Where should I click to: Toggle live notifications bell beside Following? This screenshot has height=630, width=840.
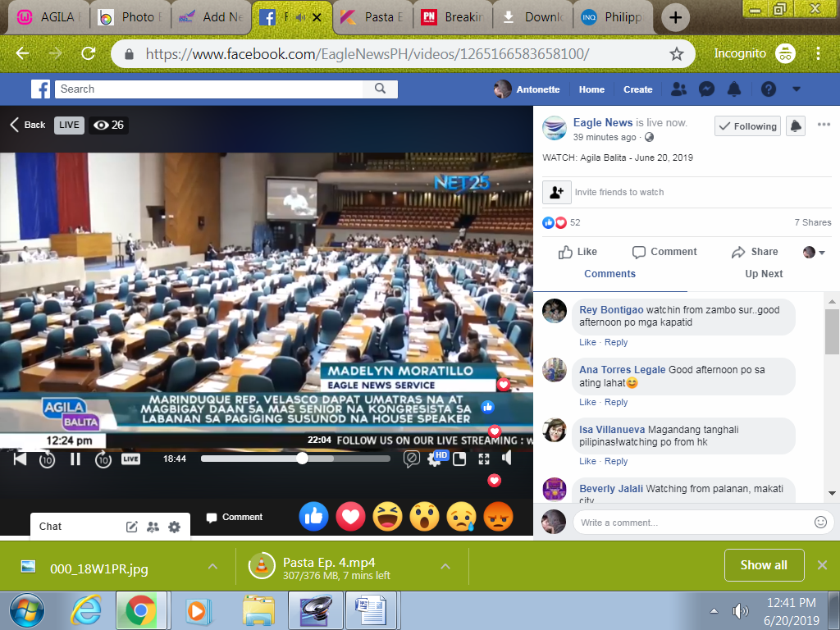[x=795, y=126]
